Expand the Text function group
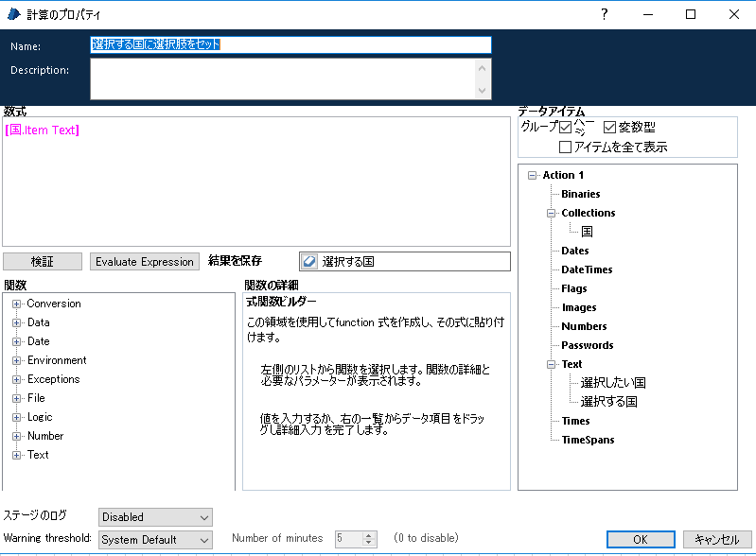Screen dimensions: 756x556 [x=16, y=456]
